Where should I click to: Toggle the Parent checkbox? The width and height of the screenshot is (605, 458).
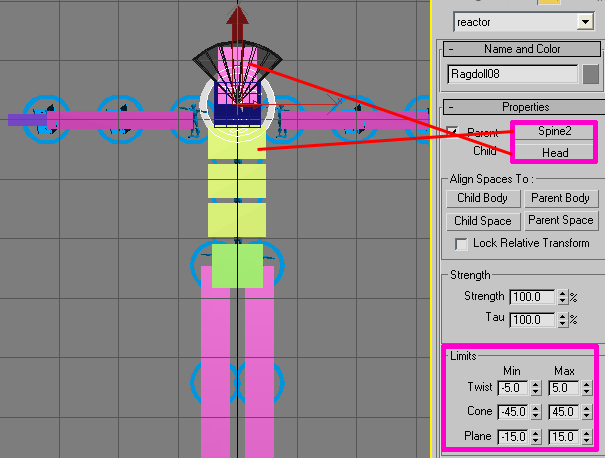pos(453,132)
